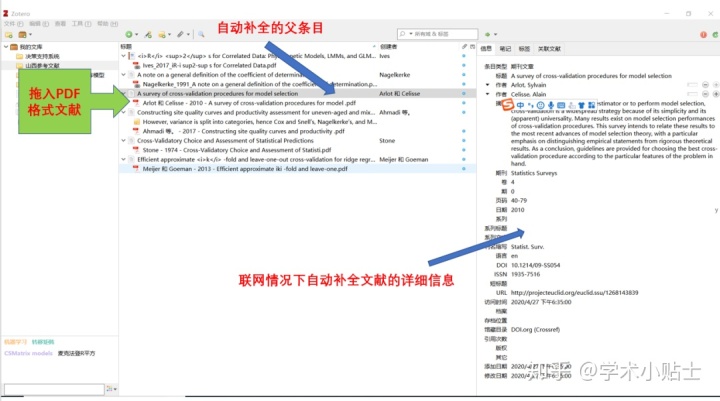
Task: Collapse the 'Constructing site quality curves' item
Action: [124, 113]
